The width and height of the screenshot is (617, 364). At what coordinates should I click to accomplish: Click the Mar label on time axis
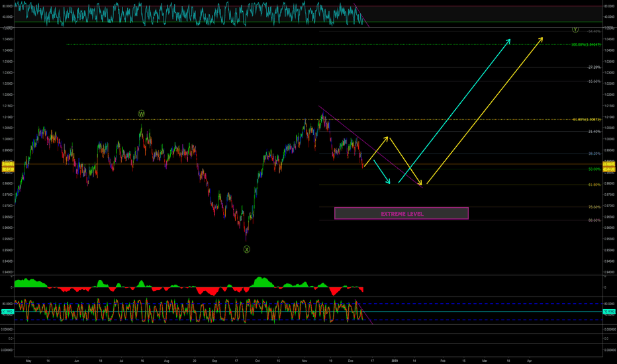485,361
